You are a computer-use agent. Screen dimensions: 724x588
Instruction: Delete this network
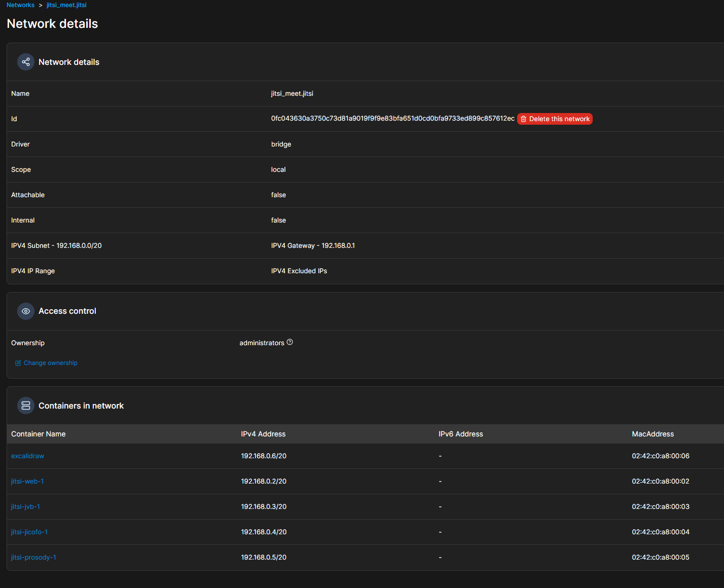pyautogui.click(x=559, y=119)
